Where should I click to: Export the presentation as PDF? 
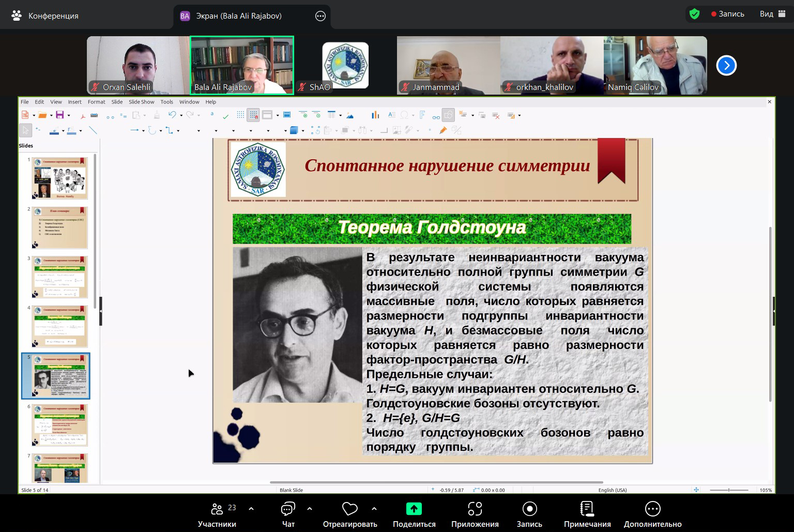[x=83, y=115]
